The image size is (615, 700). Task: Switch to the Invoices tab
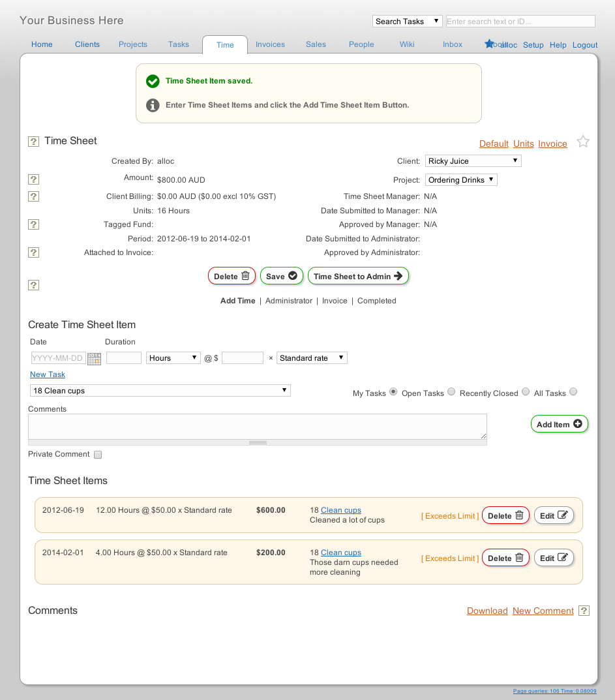coord(270,44)
